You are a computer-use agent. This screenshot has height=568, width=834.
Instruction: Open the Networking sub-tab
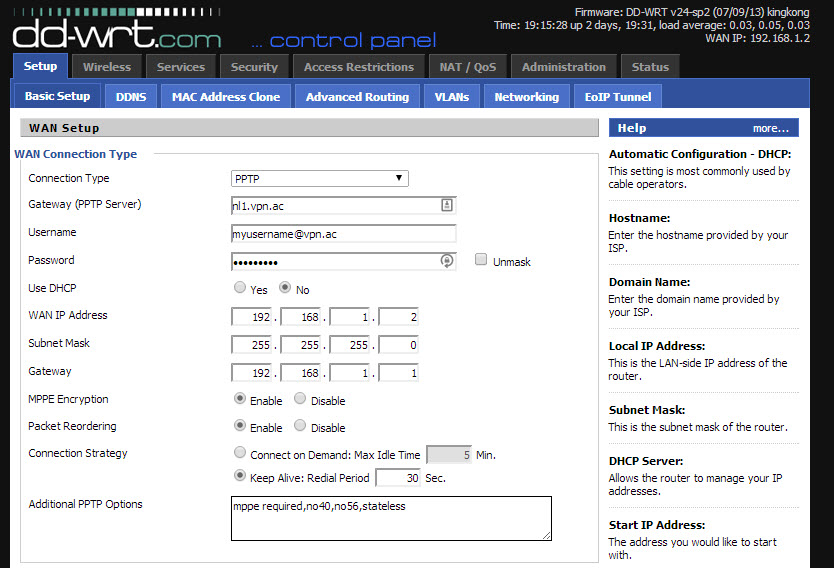pyautogui.click(x=527, y=97)
